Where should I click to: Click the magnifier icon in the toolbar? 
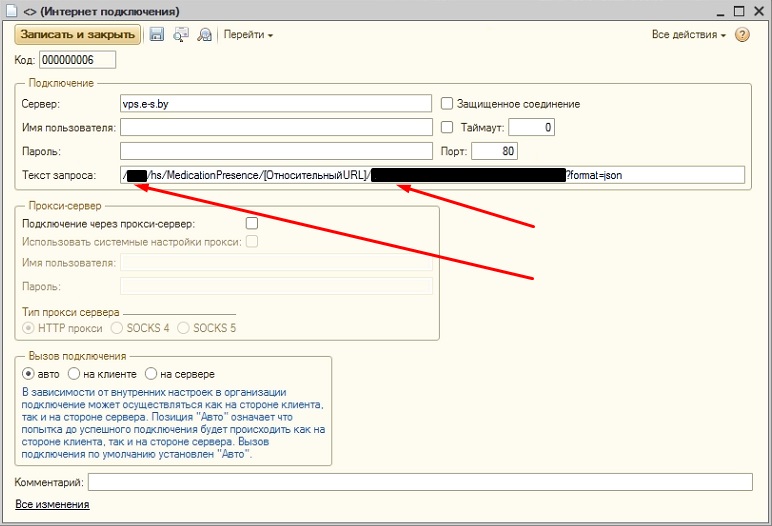pos(204,34)
